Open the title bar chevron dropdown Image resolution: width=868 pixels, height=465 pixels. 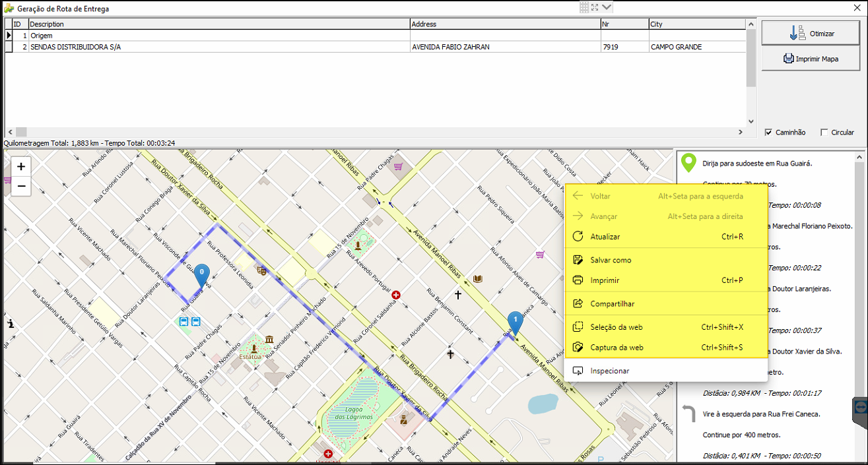607,7
